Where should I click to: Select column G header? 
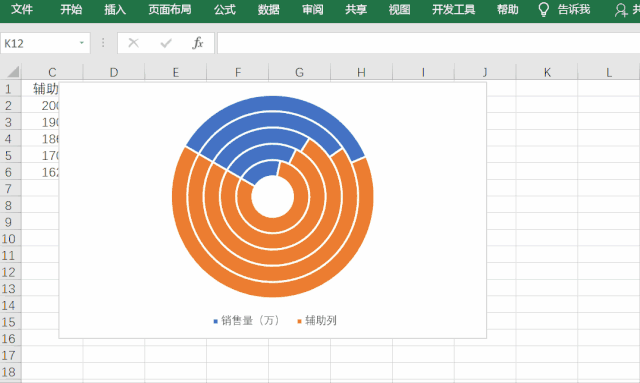pos(299,72)
